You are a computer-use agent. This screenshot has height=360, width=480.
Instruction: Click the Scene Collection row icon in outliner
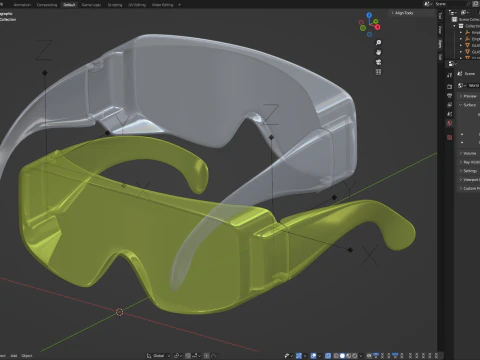point(454,19)
